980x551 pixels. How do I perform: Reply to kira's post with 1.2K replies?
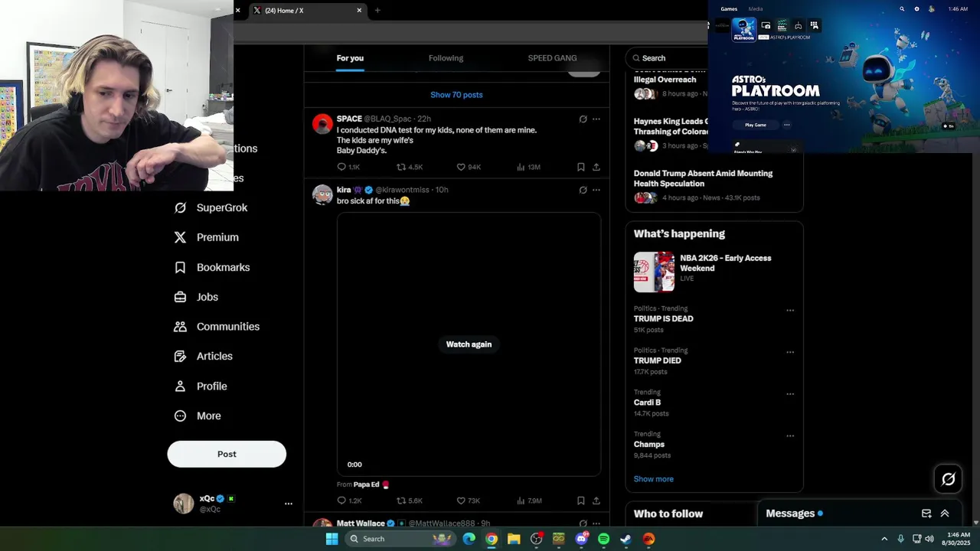coord(349,500)
